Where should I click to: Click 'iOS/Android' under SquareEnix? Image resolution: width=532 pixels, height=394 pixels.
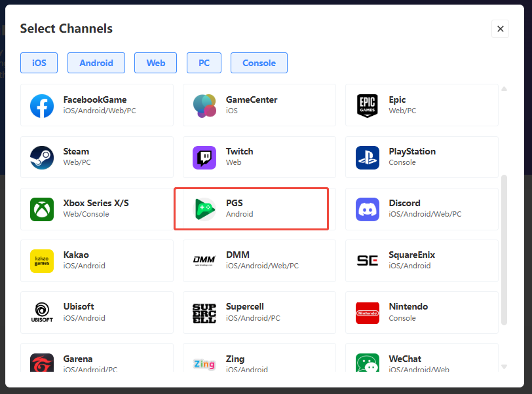pyautogui.click(x=410, y=266)
